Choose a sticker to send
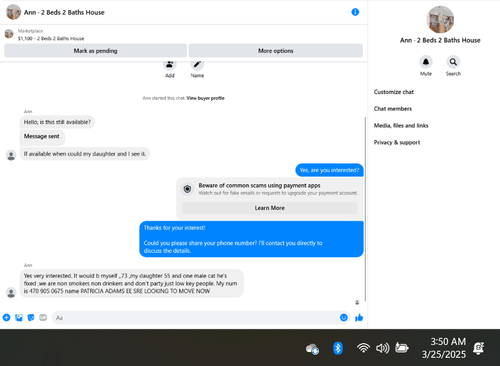Screen dimensions: 500x366 (31, 317)
